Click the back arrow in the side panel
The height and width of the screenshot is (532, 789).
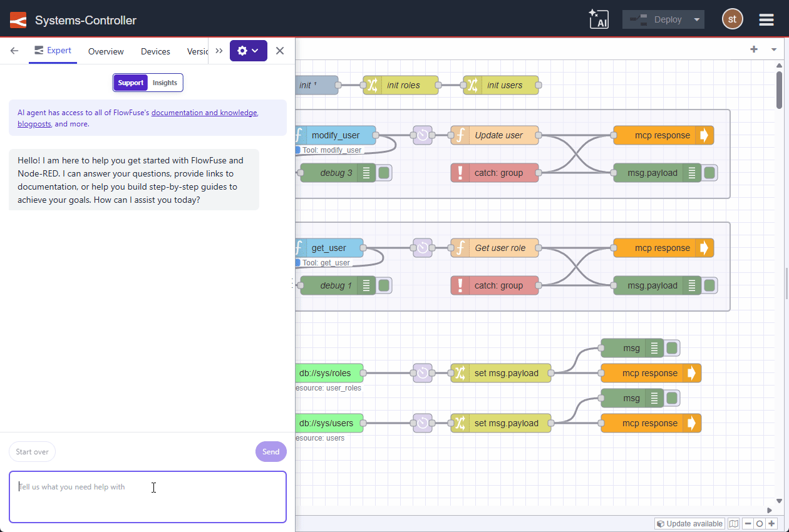[x=14, y=51]
